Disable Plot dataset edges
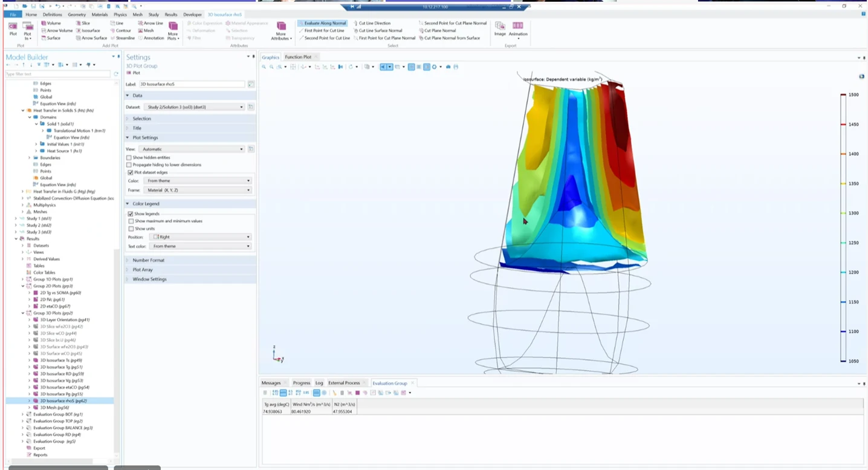868x470 pixels. pyautogui.click(x=129, y=172)
